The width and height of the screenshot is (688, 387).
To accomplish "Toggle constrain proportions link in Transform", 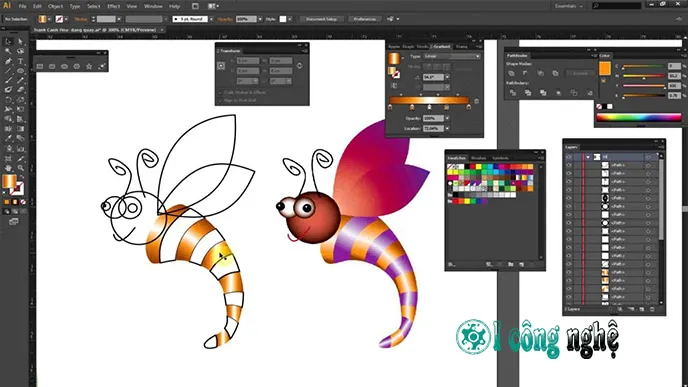I will (x=299, y=66).
